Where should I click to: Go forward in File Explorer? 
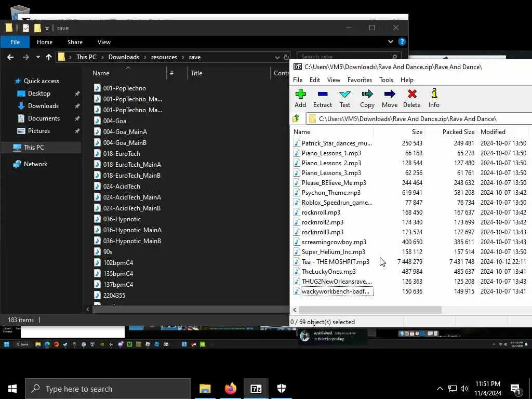click(26, 57)
